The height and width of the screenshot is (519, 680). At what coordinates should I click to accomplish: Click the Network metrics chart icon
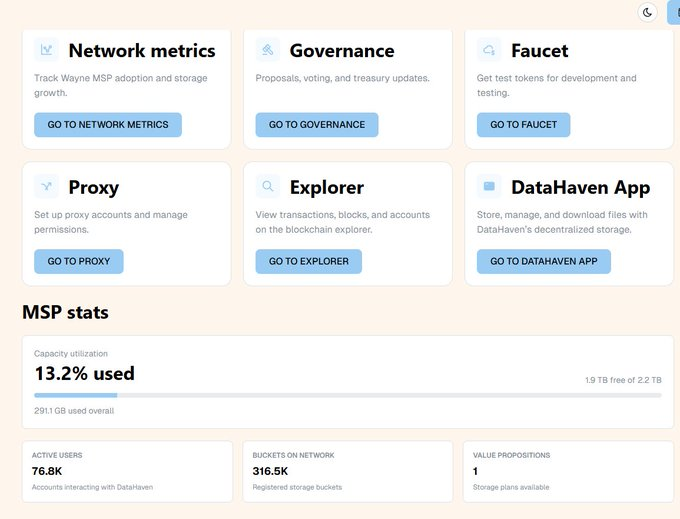tap(46, 50)
